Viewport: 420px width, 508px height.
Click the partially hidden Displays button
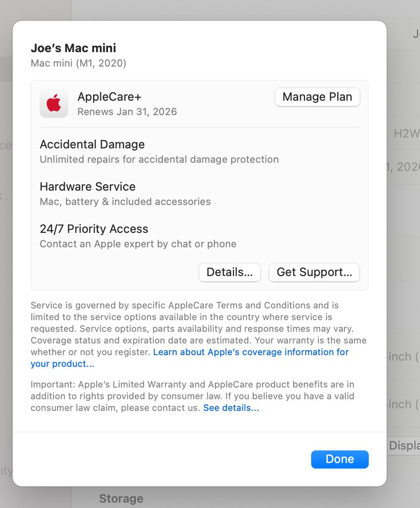pyautogui.click(x=404, y=445)
